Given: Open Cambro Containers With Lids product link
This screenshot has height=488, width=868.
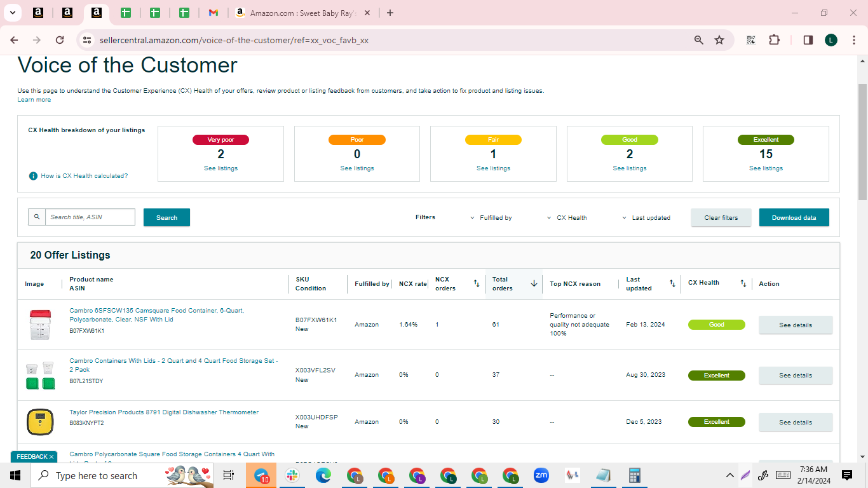Looking at the screenshot, I should coord(173,365).
